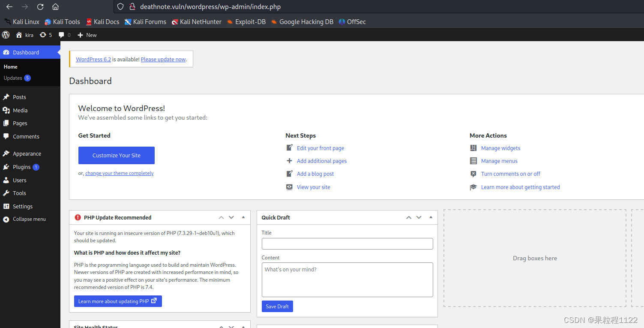The height and width of the screenshot is (328, 644).
Task: Move PHP Update Recommended box up
Action: (221, 217)
